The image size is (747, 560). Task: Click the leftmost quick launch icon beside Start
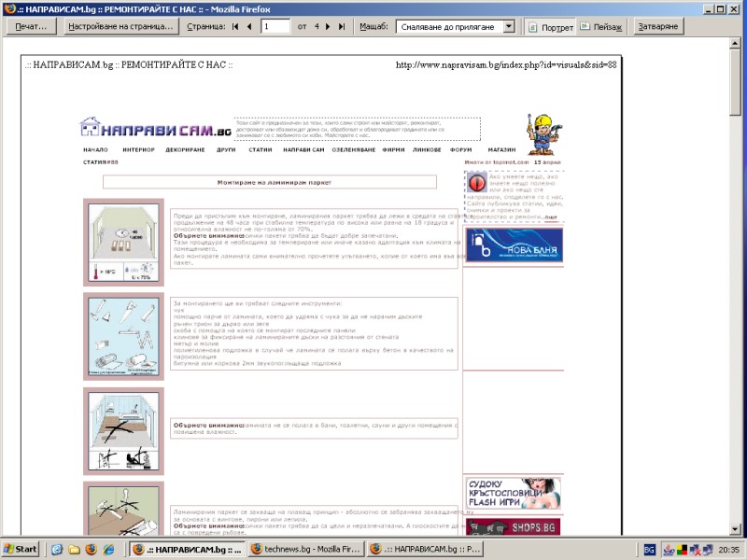coord(56,549)
